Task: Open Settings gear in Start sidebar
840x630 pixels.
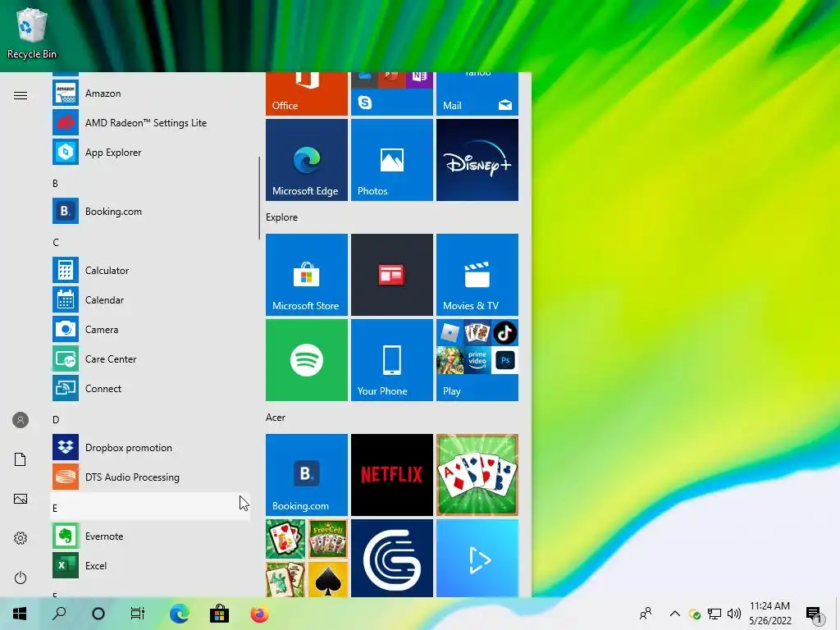Action: pos(21,538)
